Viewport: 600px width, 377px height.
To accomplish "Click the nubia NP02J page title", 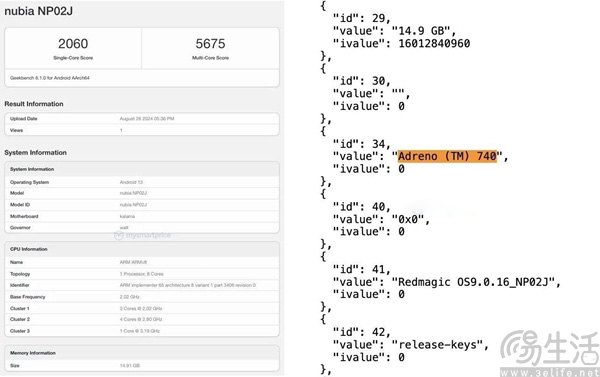I will pos(38,11).
